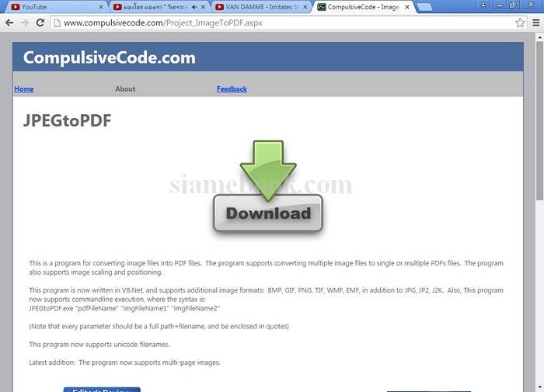Screen dimensions: 544x392
Task: Click the About navigation item
Action: point(125,89)
